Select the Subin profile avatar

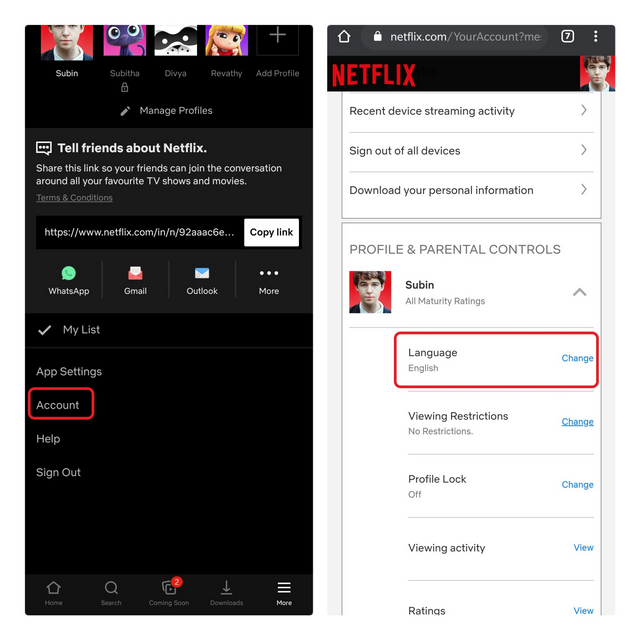click(x=67, y=42)
